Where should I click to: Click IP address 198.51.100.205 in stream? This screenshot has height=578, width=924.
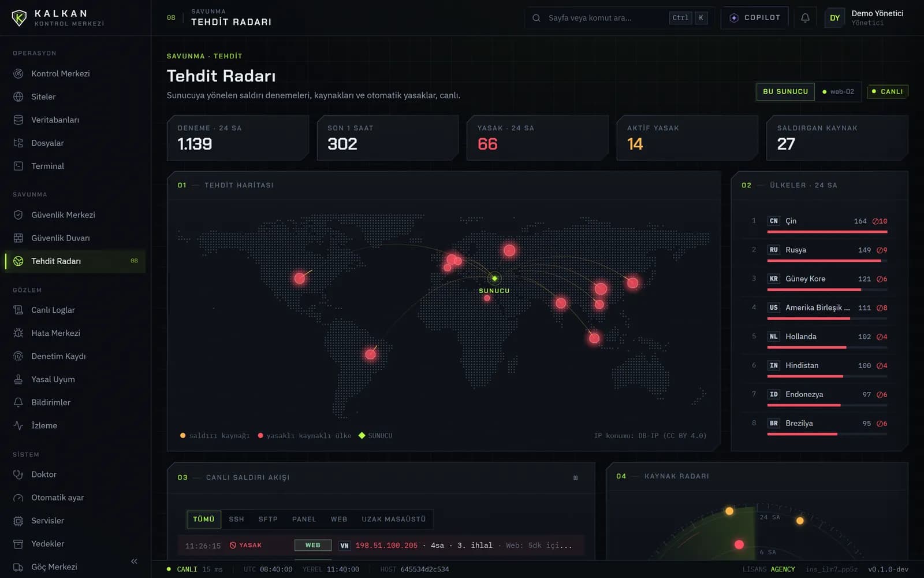point(386,545)
